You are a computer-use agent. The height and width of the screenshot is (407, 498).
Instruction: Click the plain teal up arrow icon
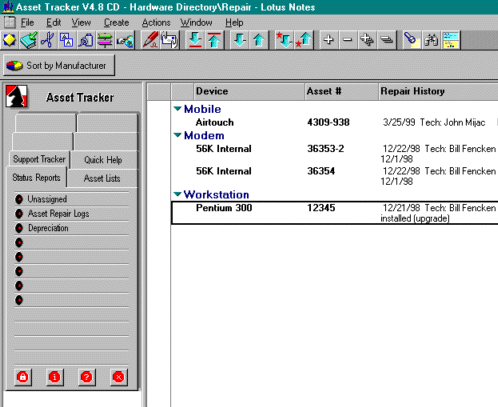(259, 40)
